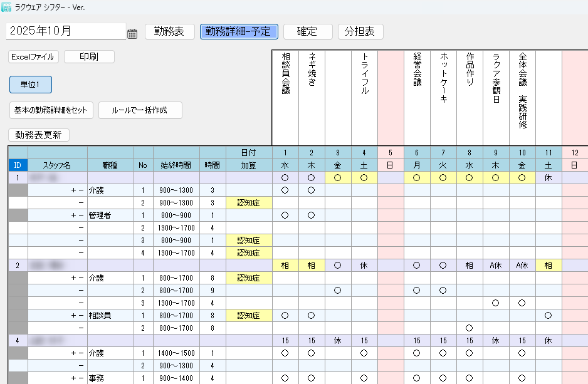Click the ID column header
Image resolution: width=588 pixels, height=384 pixels.
point(18,165)
